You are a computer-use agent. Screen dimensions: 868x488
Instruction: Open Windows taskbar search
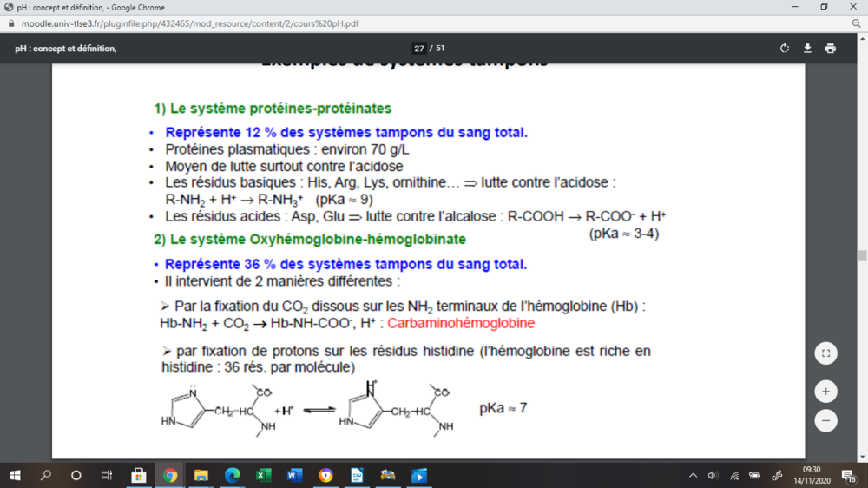[46, 475]
